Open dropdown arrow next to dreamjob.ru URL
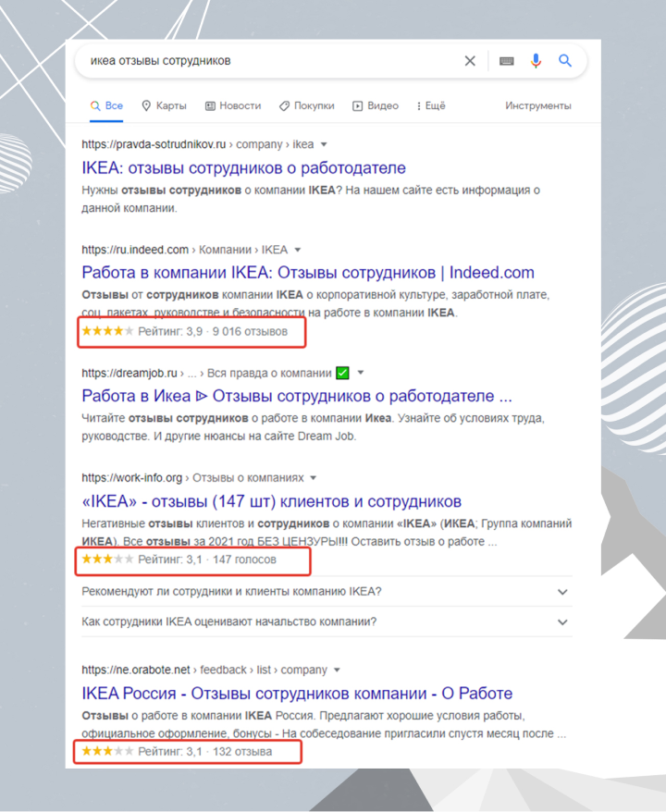 (x=361, y=373)
